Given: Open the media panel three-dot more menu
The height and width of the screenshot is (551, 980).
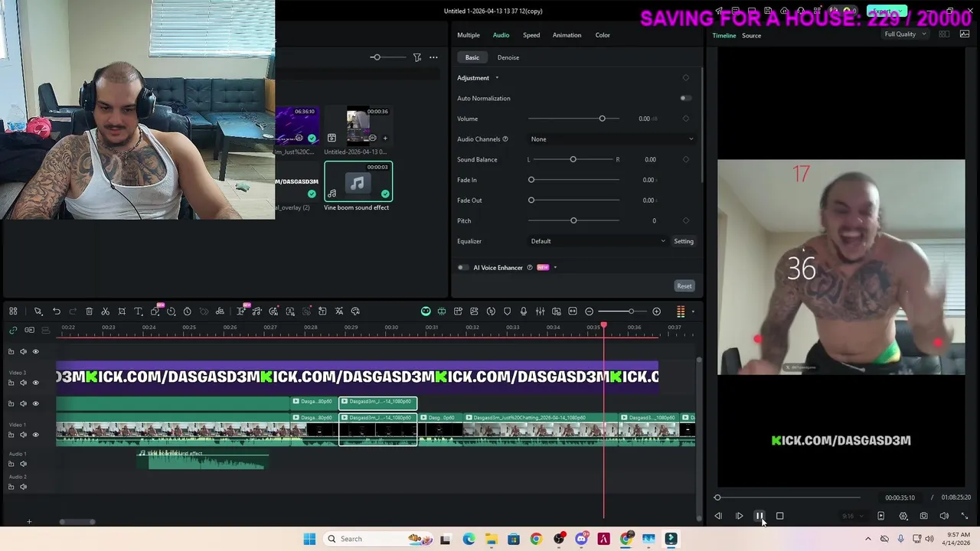Looking at the screenshot, I should click(433, 57).
